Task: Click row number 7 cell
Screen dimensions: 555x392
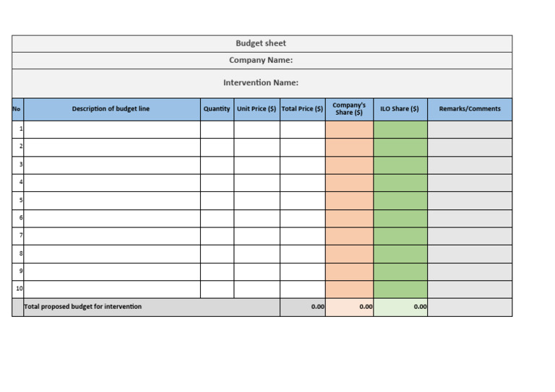Action: point(17,236)
